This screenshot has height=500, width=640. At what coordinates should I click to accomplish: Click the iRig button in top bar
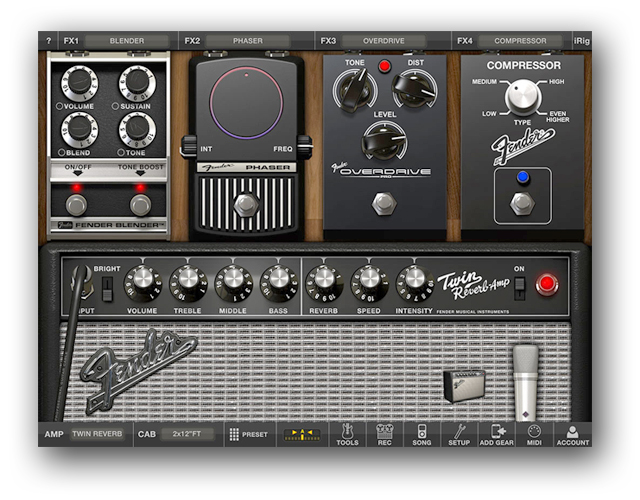coord(582,41)
